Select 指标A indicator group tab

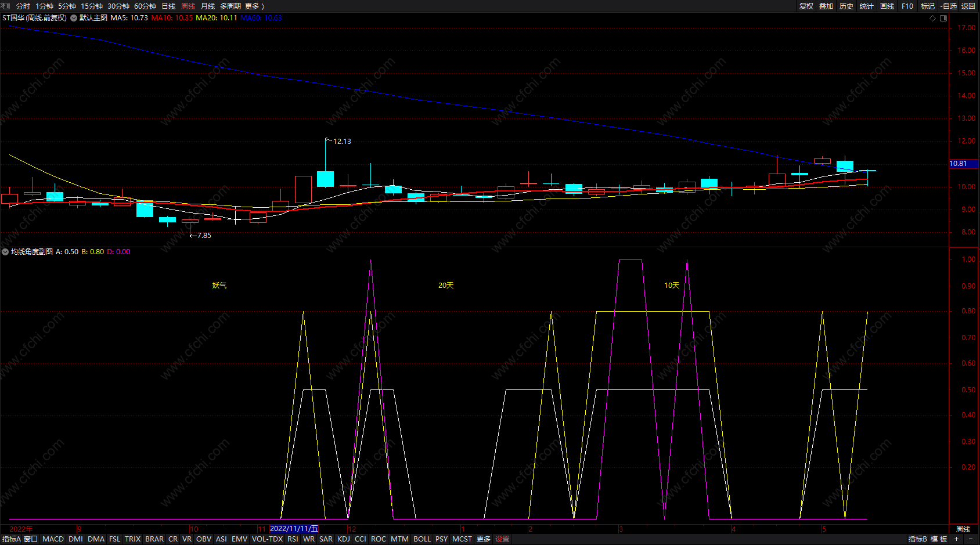tap(11, 539)
